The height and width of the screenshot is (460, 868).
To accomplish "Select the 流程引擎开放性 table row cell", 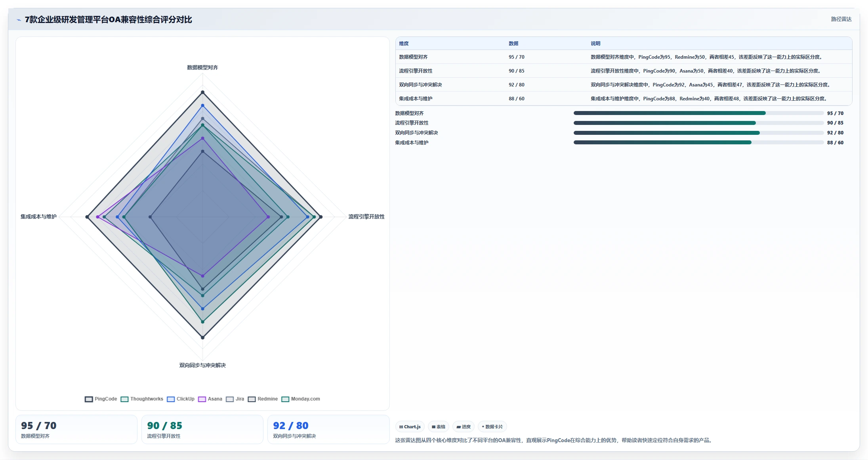I will pyautogui.click(x=416, y=71).
